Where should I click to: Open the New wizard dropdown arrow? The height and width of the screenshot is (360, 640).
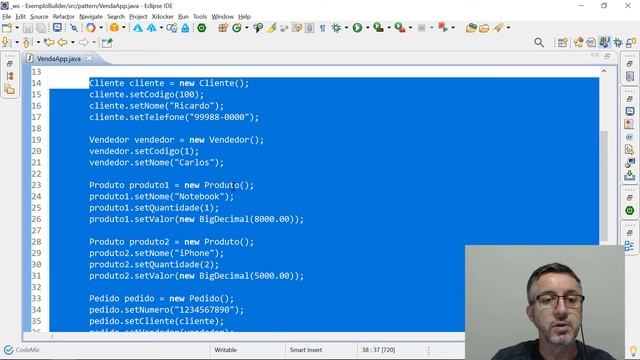[x=17, y=28]
